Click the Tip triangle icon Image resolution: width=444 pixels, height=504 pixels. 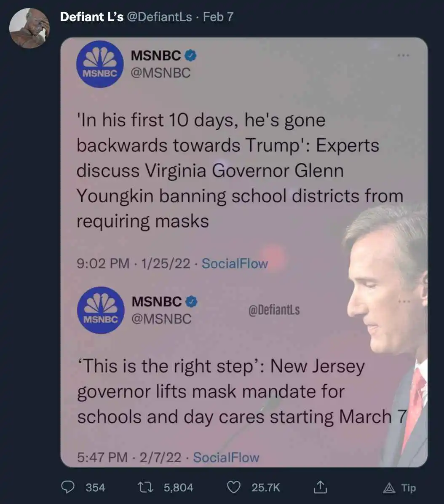click(389, 488)
